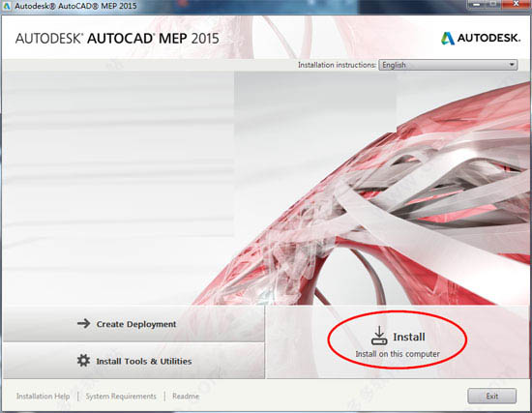Open the Readme link
Screen dimensions: 532x413
point(186,396)
